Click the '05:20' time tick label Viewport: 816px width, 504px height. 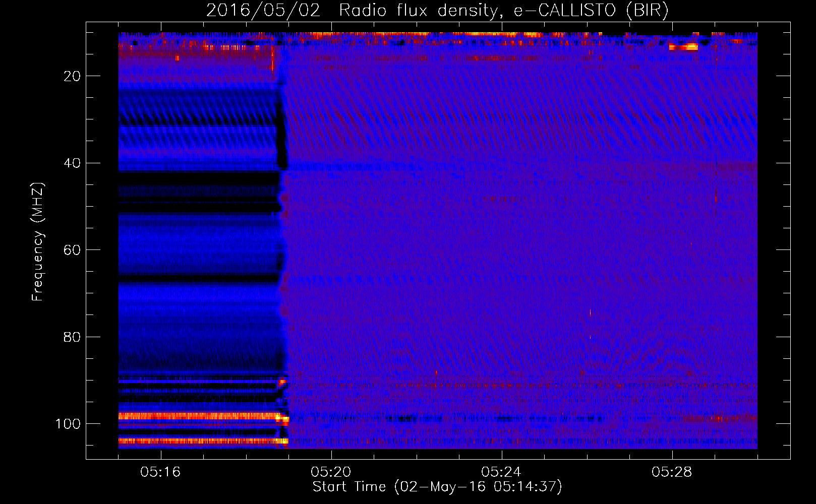point(331,472)
